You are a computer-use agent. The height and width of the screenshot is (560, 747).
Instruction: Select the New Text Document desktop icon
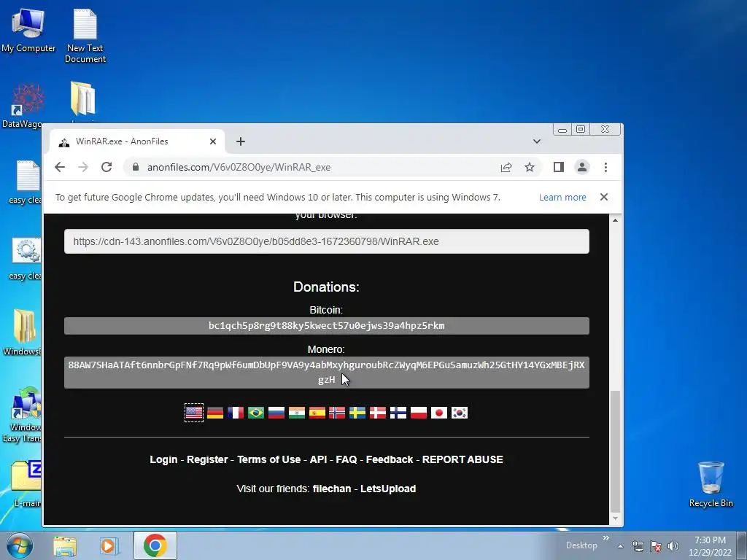(85, 36)
